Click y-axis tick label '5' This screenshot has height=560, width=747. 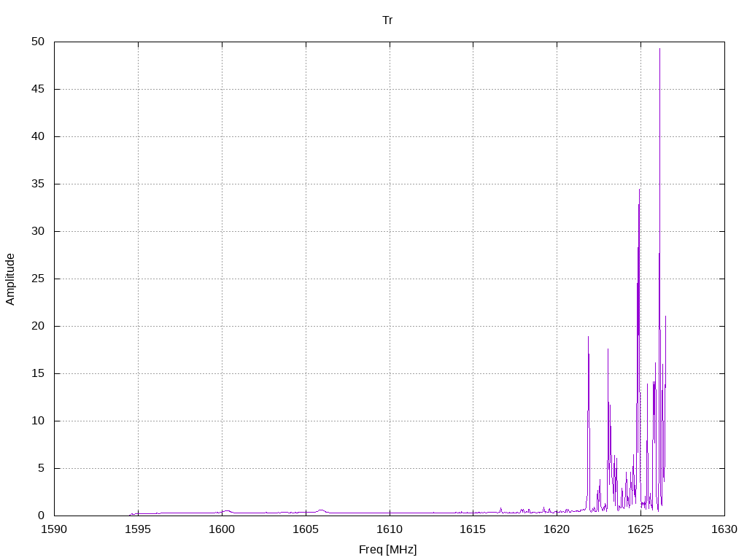[x=41, y=468]
